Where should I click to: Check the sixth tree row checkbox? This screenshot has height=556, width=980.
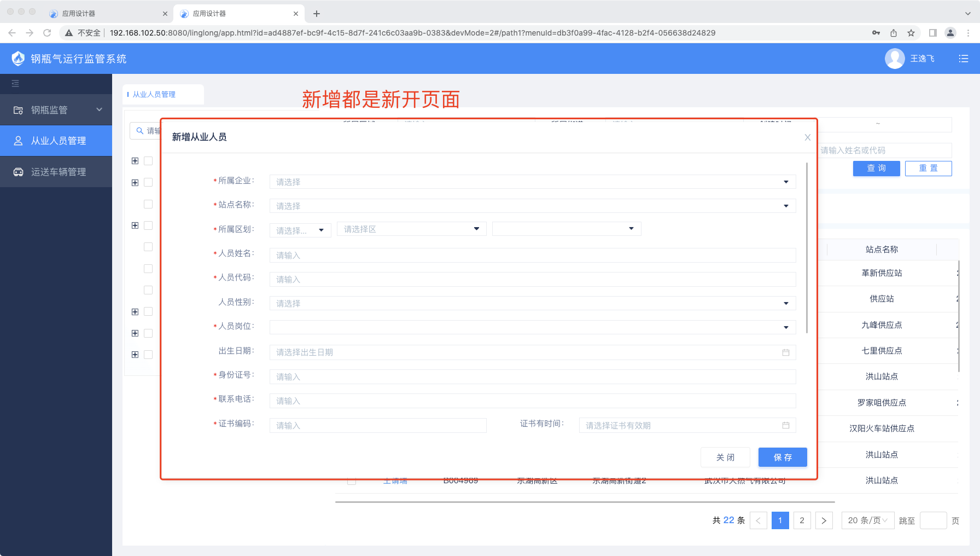pos(148,269)
